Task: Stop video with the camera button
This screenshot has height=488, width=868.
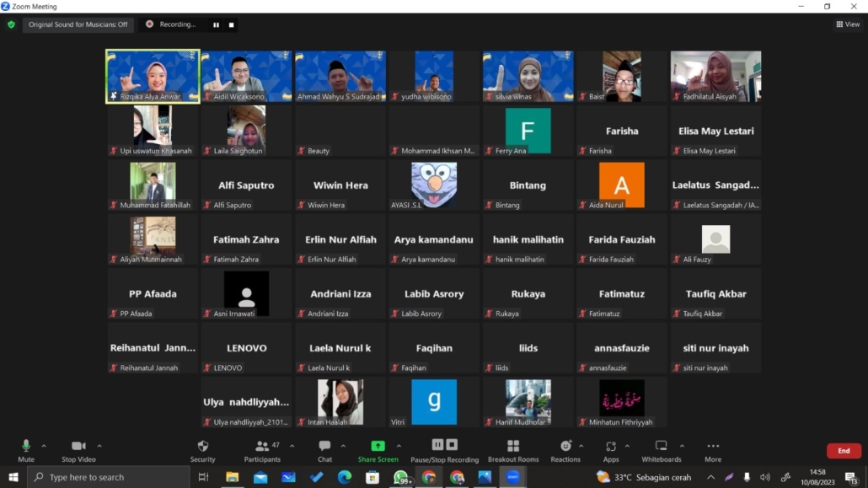Action: pos(78,450)
